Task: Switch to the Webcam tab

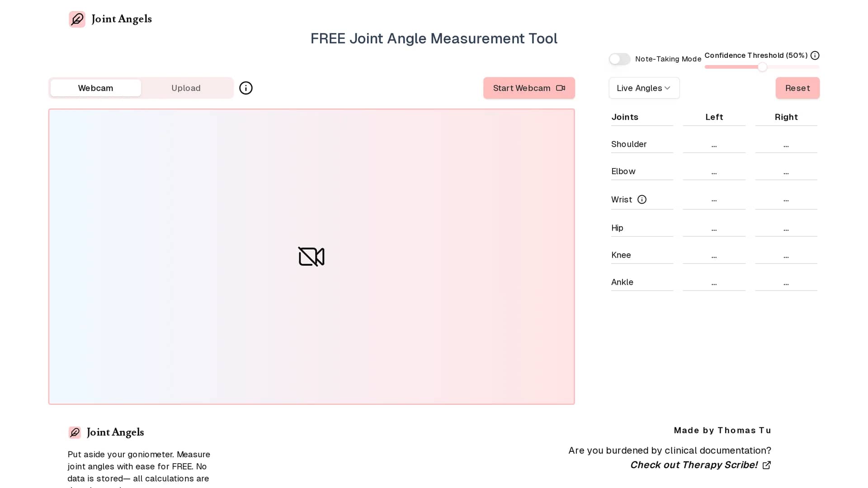Action: [95, 88]
